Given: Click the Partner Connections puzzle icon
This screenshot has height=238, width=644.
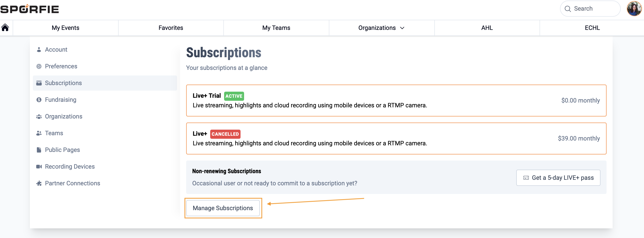Looking at the screenshot, I should pyautogui.click(x=39, y=183).
